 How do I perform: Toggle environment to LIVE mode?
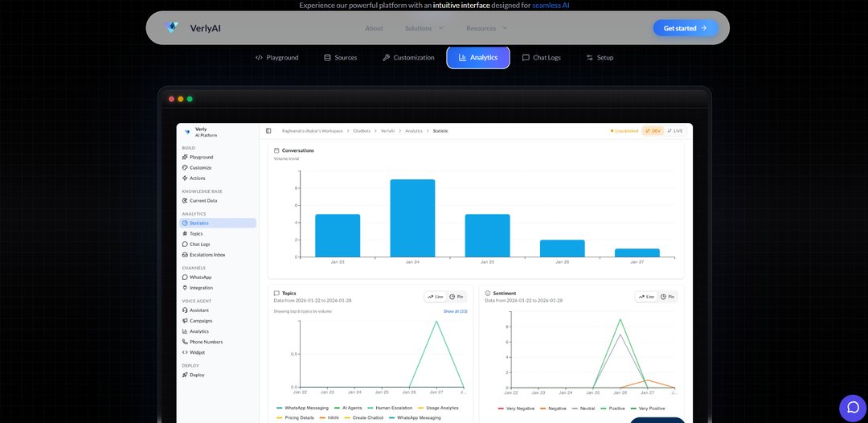675,130
